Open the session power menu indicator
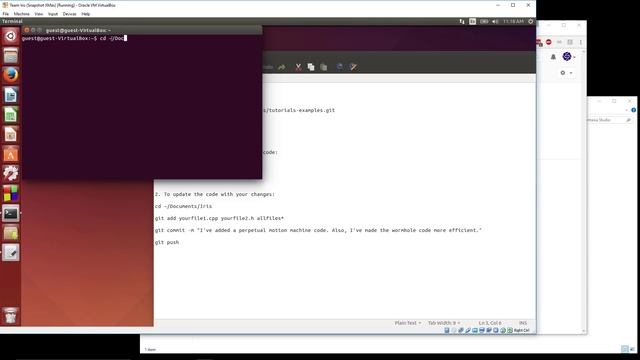Image resolution: width=640 pixels, height=360 pixels. pyautogui.click(x=531, y=21)
